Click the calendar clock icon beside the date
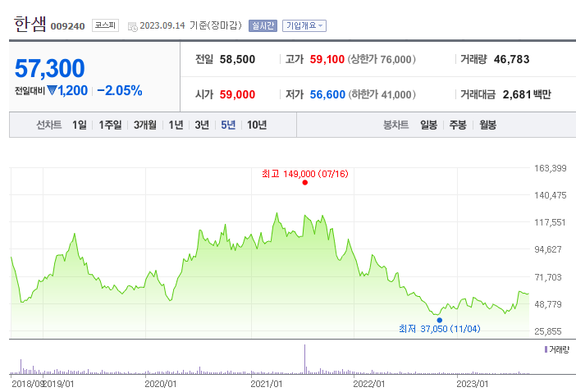 coord(133,26)
